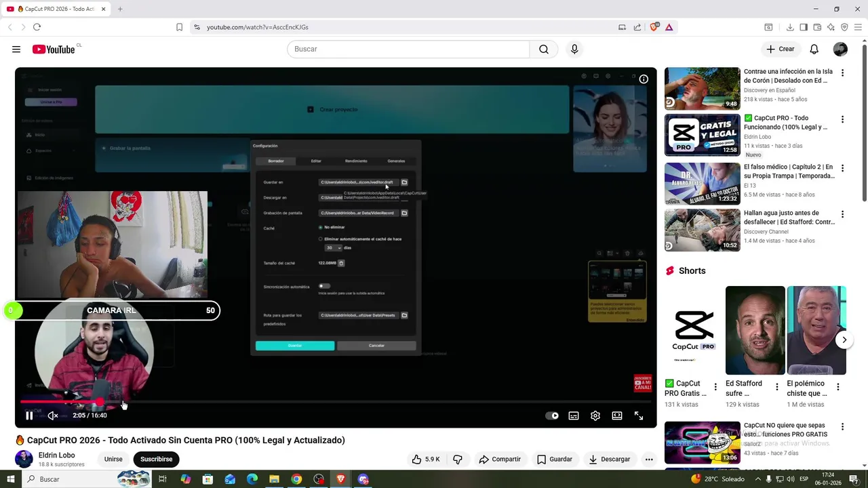This screenshot has height=488, width=868.
Task: Dislike the video
Action: point(458,459)
